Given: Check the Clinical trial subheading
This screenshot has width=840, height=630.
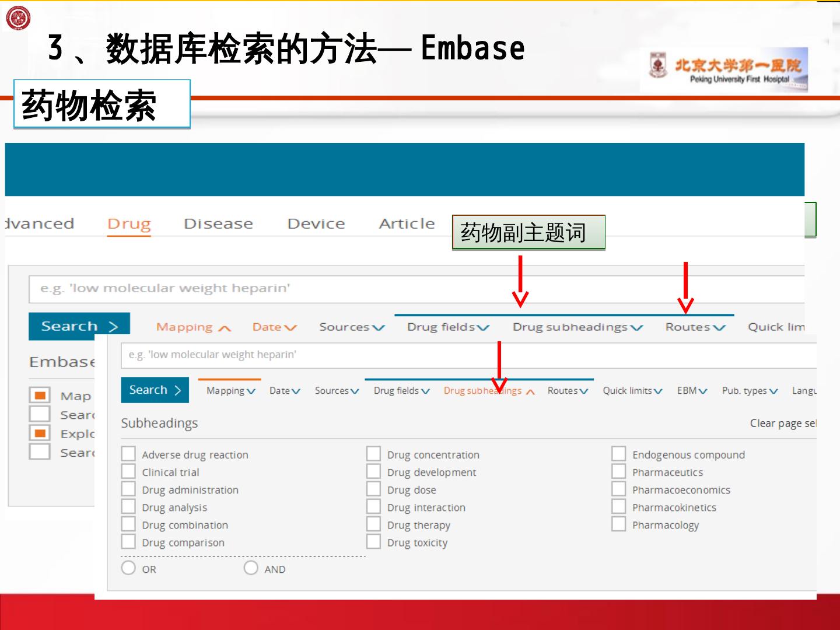Looking at the screenshot, I should pos(128,471).
